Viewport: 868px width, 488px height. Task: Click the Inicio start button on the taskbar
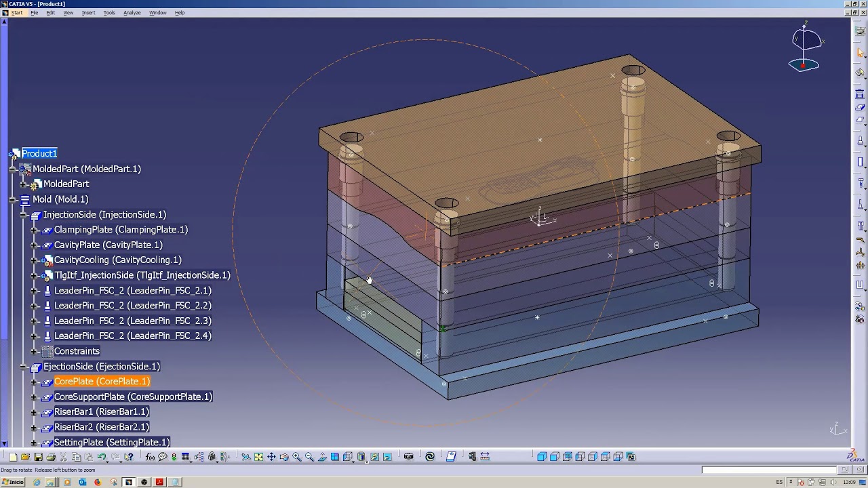pos(12,483)
